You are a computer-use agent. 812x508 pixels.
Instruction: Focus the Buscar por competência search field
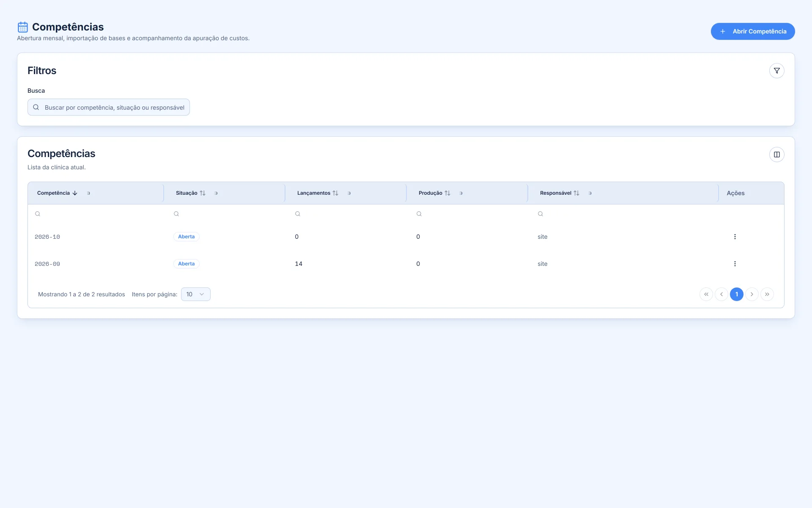click(109, 108)
